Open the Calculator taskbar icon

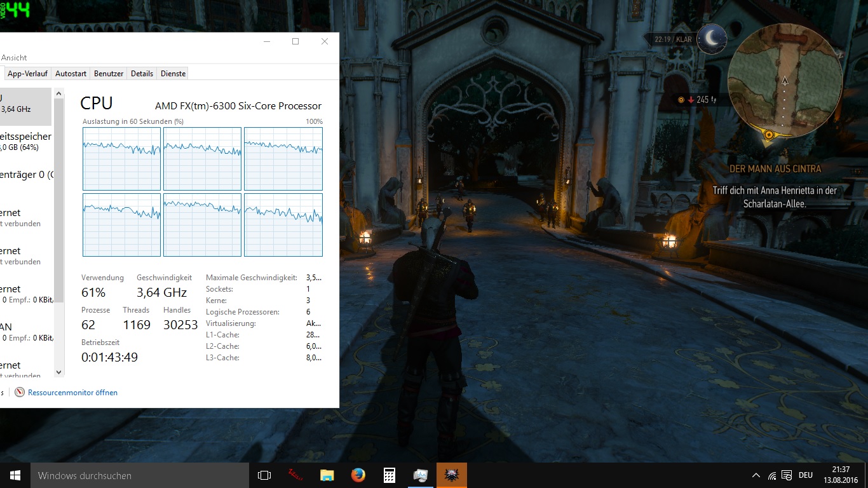click(x=389, y=475)
